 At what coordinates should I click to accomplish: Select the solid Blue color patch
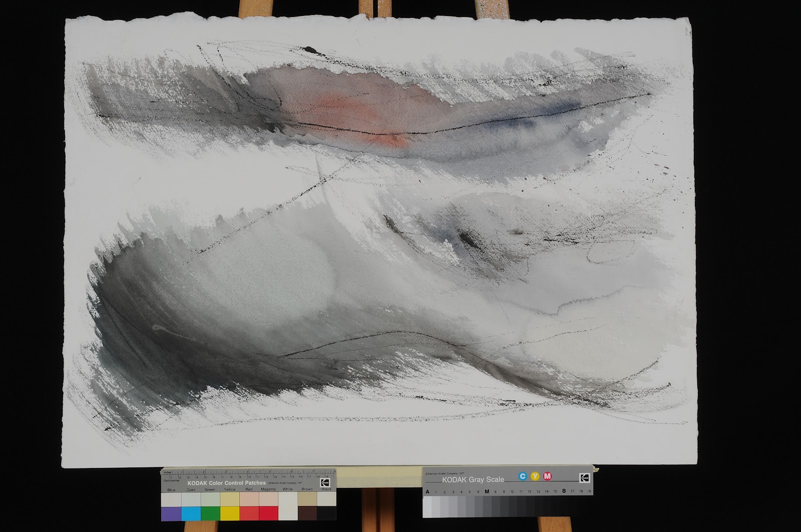click(x=171, y=513)
